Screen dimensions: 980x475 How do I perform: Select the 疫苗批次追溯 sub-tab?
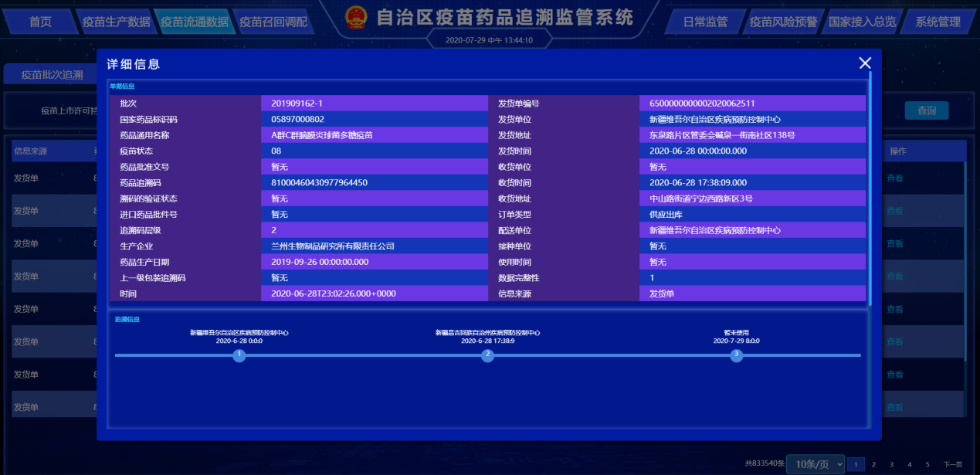[x=52, y=75]
